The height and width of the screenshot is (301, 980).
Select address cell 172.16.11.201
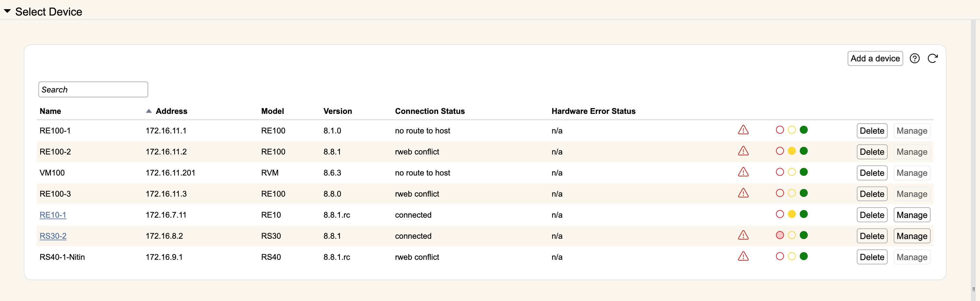[x=170, y=172]
